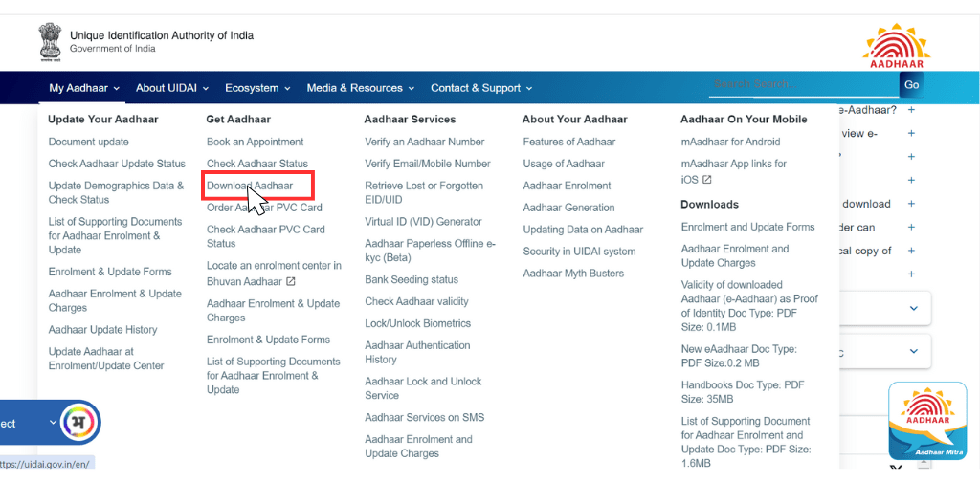Screen dimensions: 980x483
Task: Open mAadhaar App links for iOS
Action: pos(734,171)
